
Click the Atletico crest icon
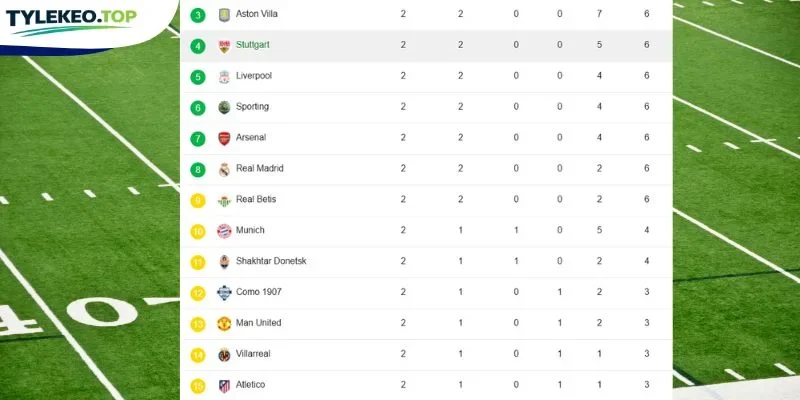[x=224, y=386]
